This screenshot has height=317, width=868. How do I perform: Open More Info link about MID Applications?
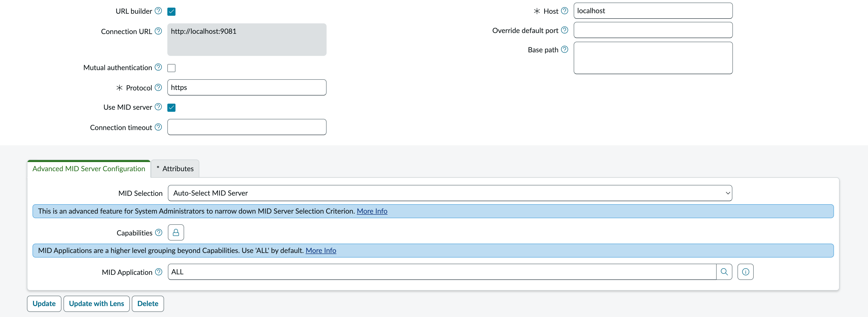click(x=321, y=251)
